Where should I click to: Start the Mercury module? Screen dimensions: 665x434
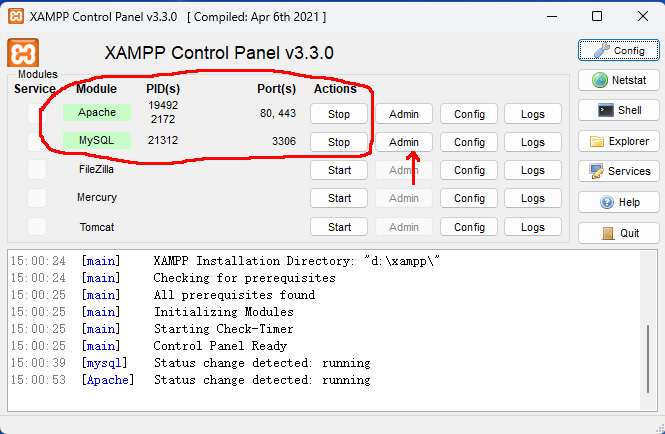click(x=339, y=198)
